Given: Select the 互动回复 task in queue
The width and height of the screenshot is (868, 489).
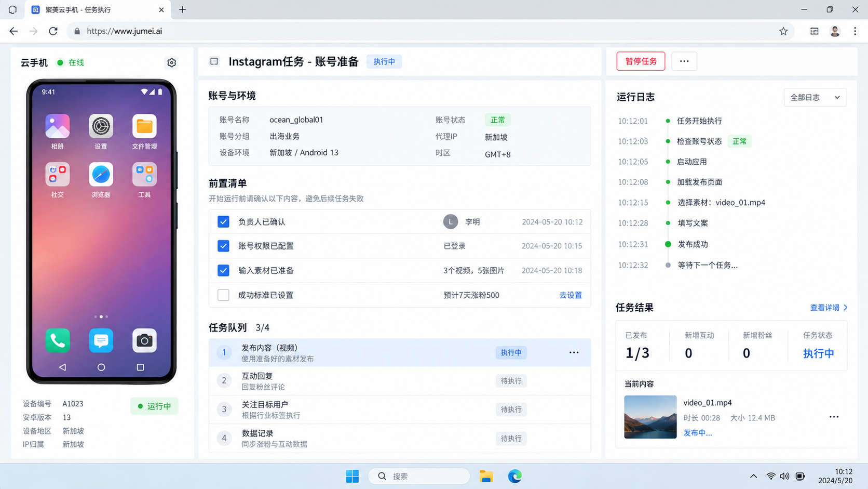Looking at the screenshot, I should point(400,381).
